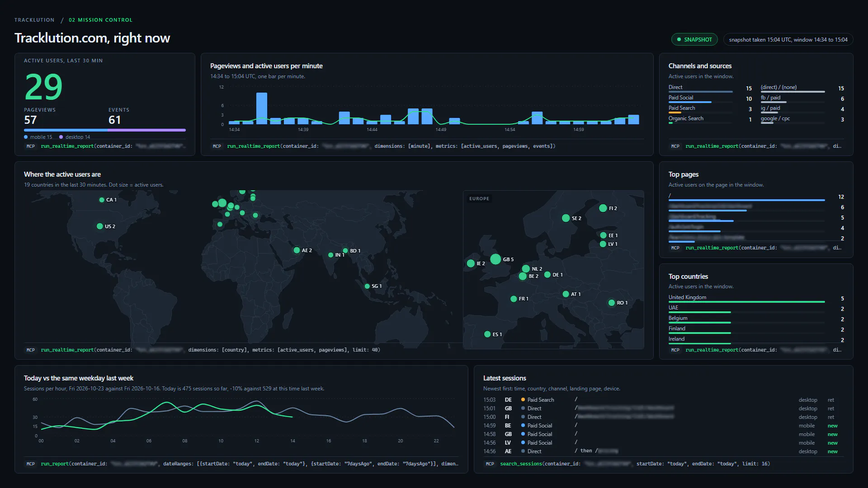Click the ES 1 dot in Europe inset
Viewport: 868px width, 488px height.
[x=487, y=334]
